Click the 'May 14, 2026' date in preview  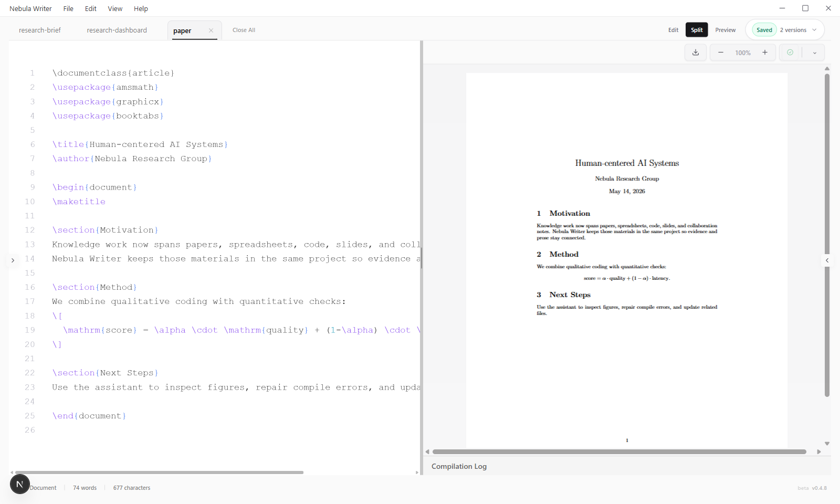click(x=627, y=191)
